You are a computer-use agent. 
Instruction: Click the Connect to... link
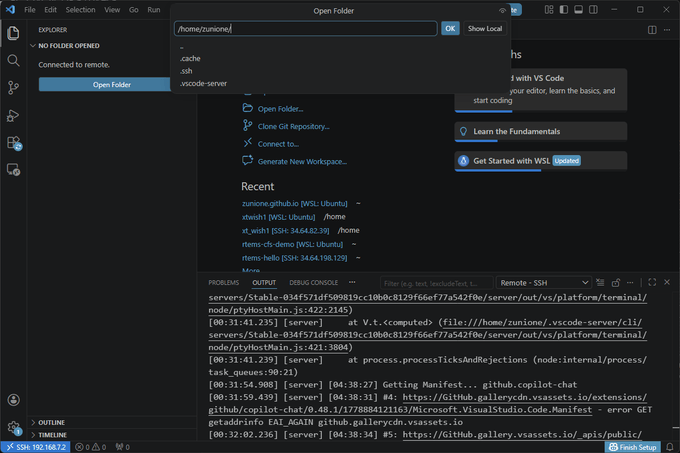pyautogui.click(x=278, y=144)
